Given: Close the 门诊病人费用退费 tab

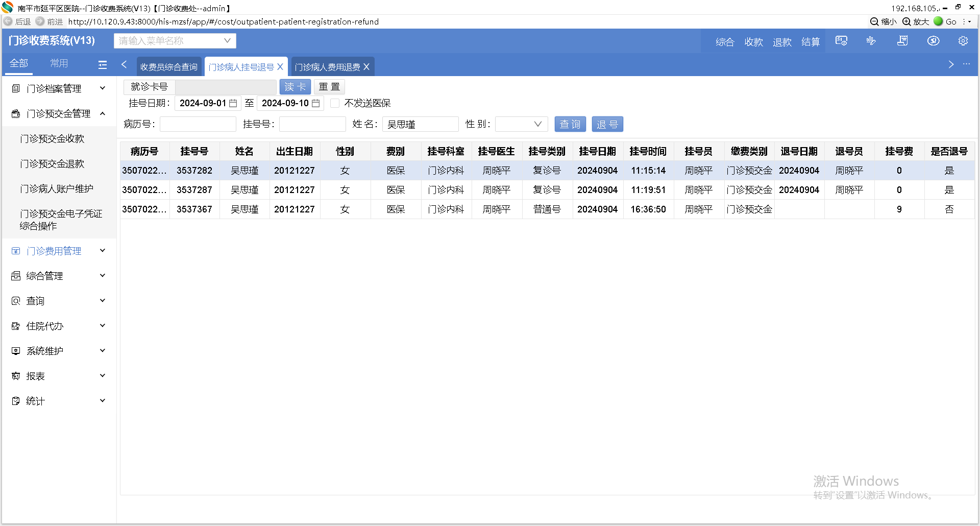Looking at the screenshot, I should (x=366, y=67).
